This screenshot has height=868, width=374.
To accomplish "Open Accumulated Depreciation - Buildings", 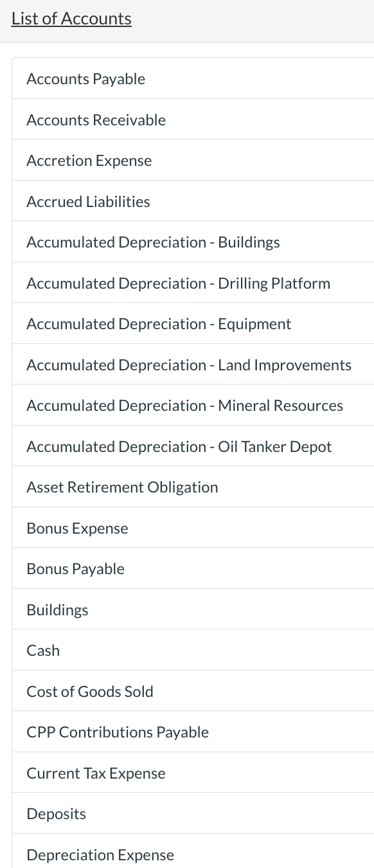I will pos(153,242).
